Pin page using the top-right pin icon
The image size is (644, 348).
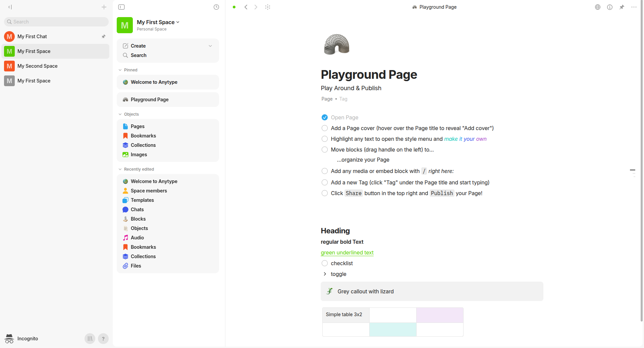coord(622,7)
